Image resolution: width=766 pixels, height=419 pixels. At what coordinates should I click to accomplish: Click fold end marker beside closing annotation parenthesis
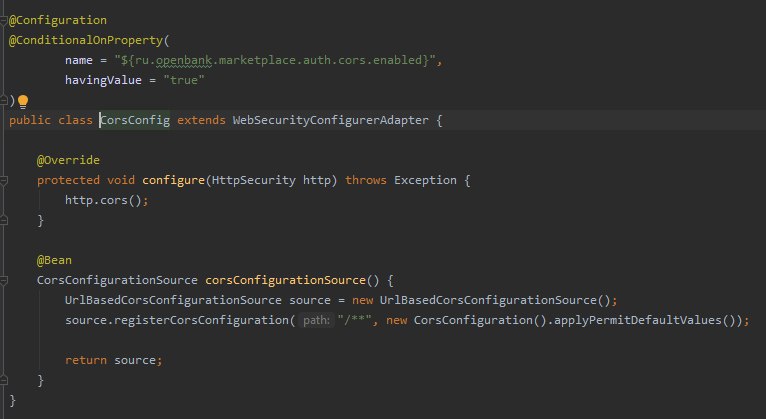(x=3, y=101)
